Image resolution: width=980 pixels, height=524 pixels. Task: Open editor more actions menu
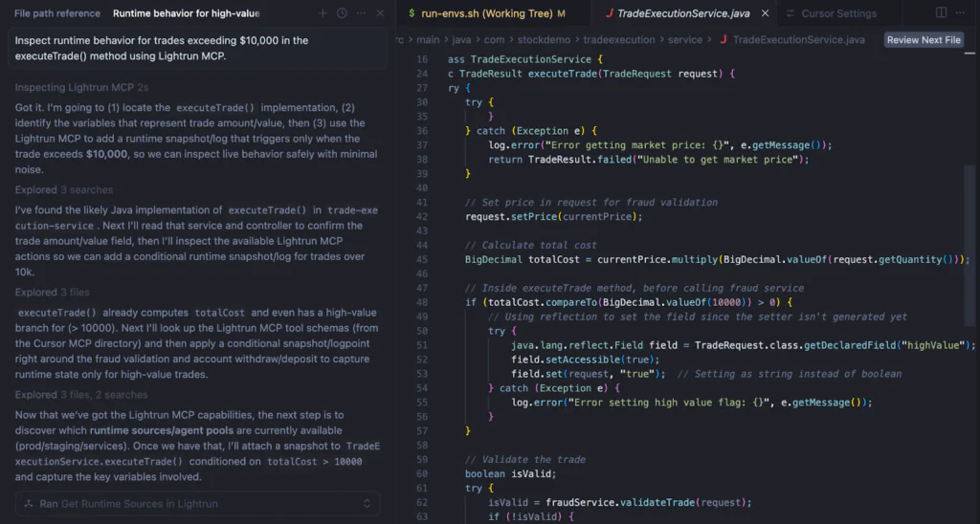961,12
